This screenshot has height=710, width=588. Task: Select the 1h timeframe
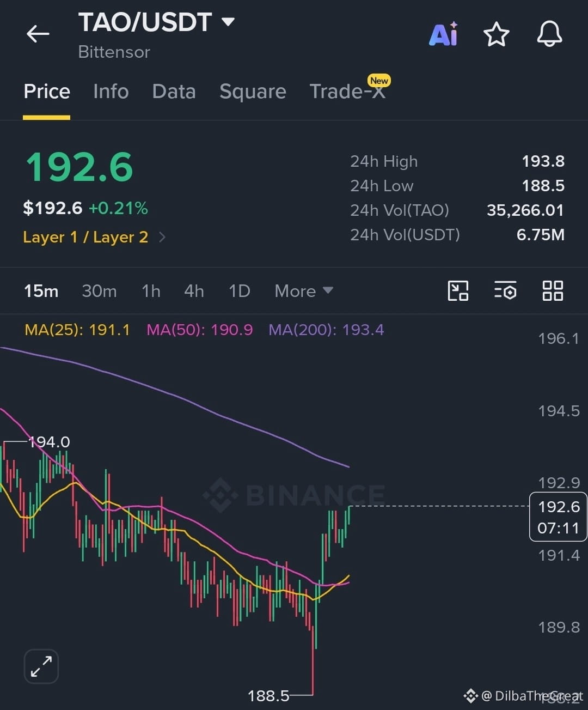pos(151,291)
